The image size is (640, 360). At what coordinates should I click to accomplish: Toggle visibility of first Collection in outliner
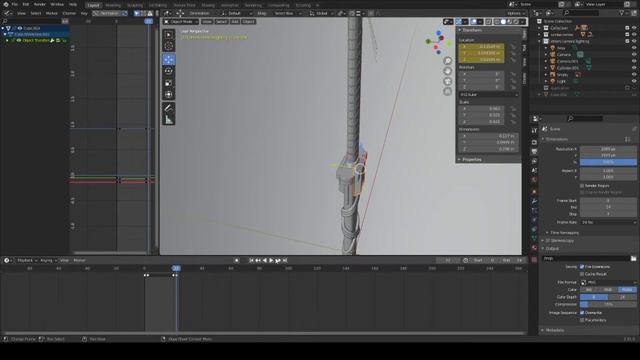(634, 28)
